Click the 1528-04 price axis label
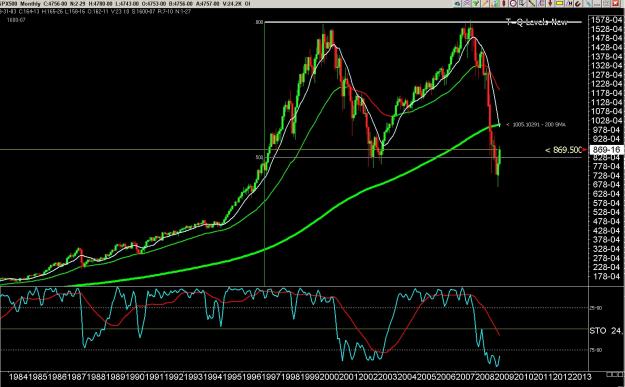Screen dimensions: 625x387 coord(606,29)
